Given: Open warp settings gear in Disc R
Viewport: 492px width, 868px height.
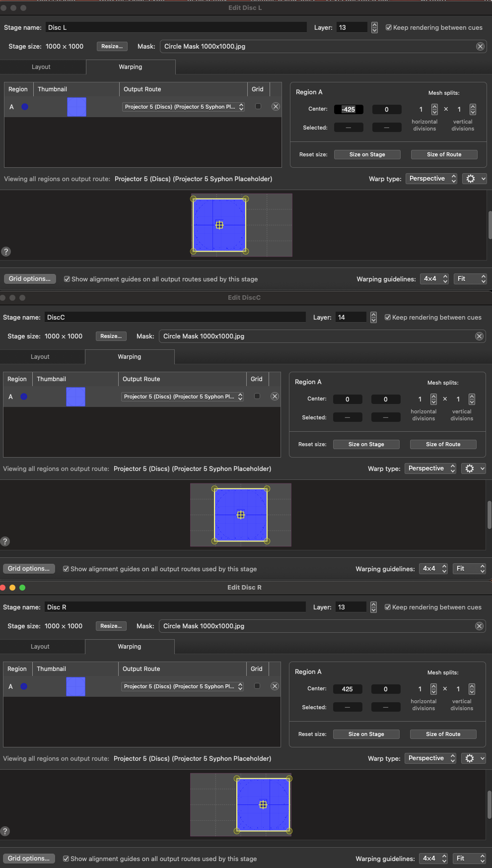Looking at the screenshot, I should pos(470,758).
